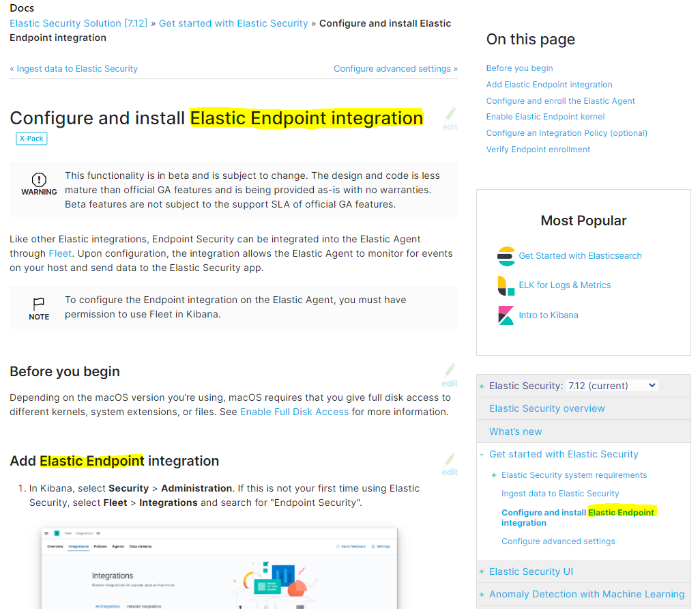Open Intro to Kibana link

click(x=549, y=315)
